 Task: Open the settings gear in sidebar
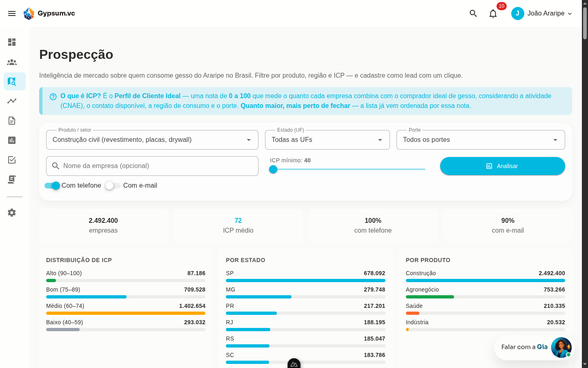tap(12, 213)
